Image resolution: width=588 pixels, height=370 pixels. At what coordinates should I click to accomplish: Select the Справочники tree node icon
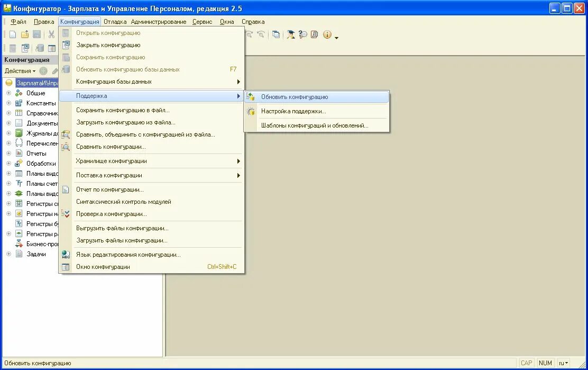click(x=19, y=113)
